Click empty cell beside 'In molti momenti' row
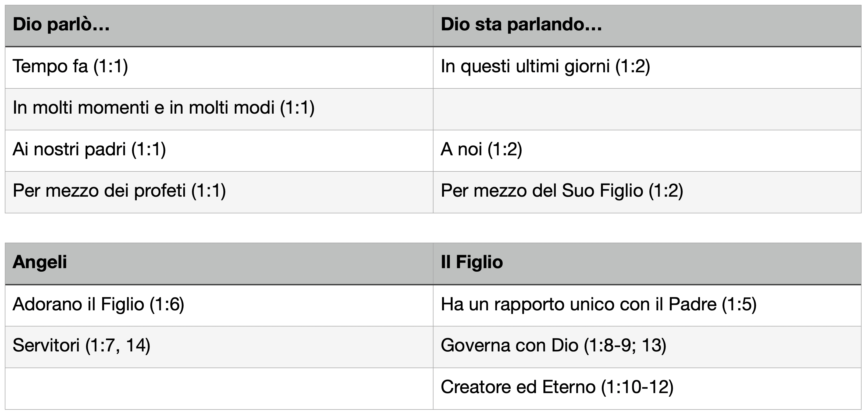This screenshot has width=868, height=417. point(647,109)
